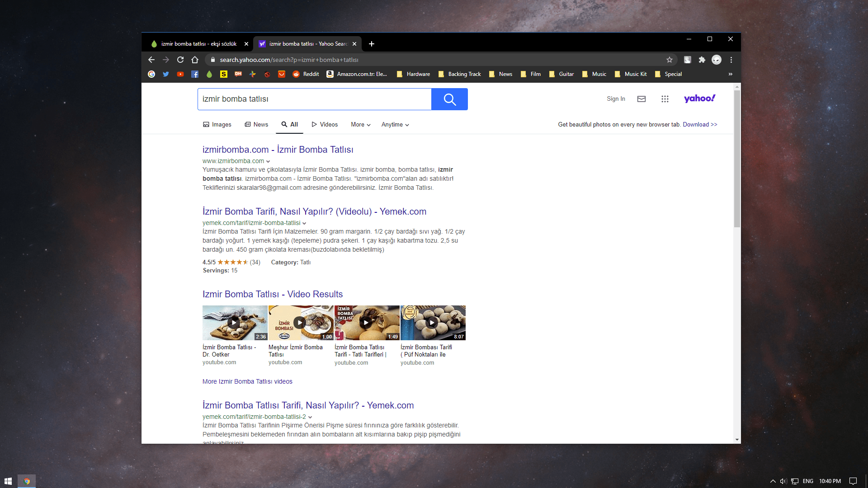Viewport: 868px width, 488px height.
Task: Expand the More search filter dropdown
Action: click(x=360, y=125)
